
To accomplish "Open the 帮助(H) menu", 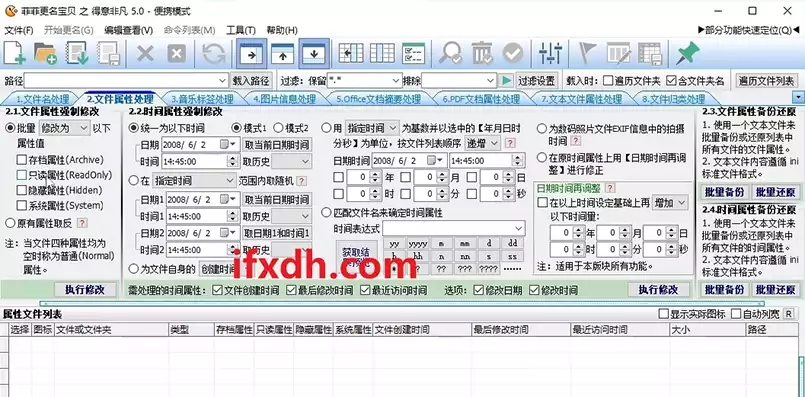I will tap(282, 30).
